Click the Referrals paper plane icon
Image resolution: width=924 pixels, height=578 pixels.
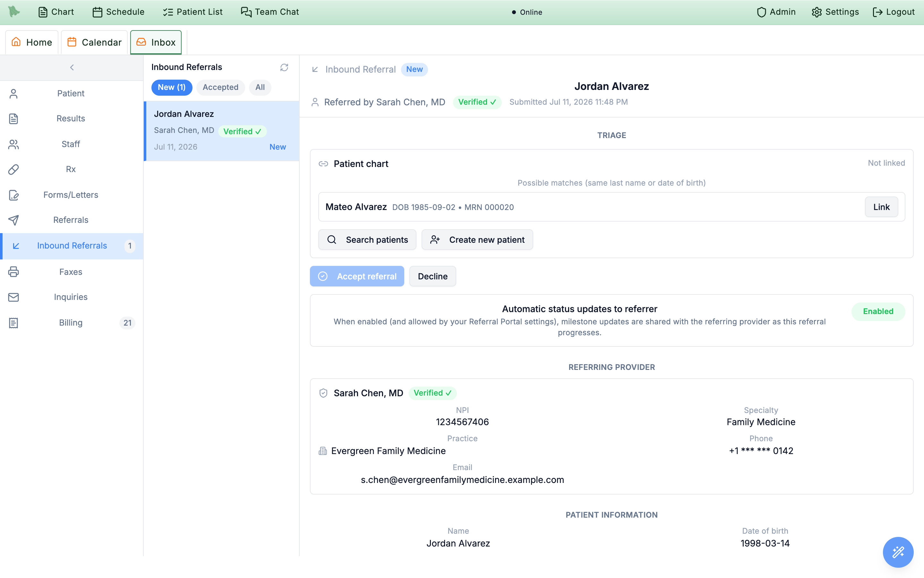pyautogui.click(x=14, y=220)
